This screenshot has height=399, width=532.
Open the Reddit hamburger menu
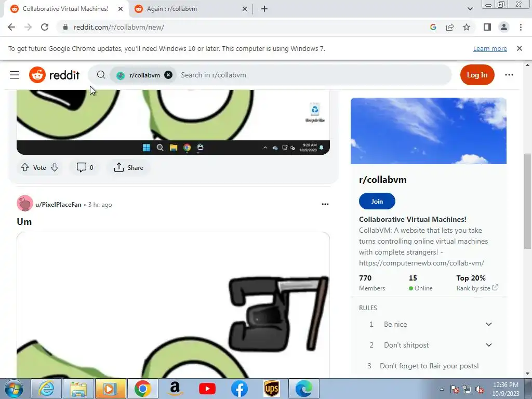point(14,75)
